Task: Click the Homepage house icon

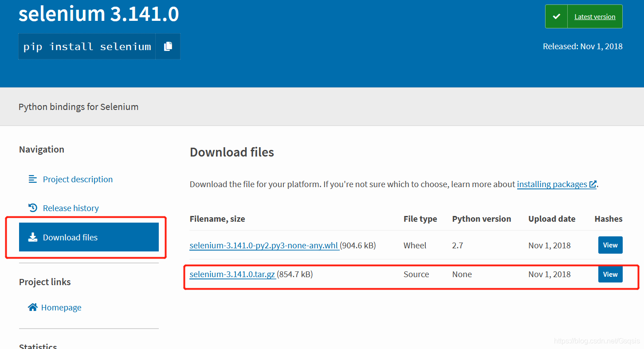Action: (32, 307)
